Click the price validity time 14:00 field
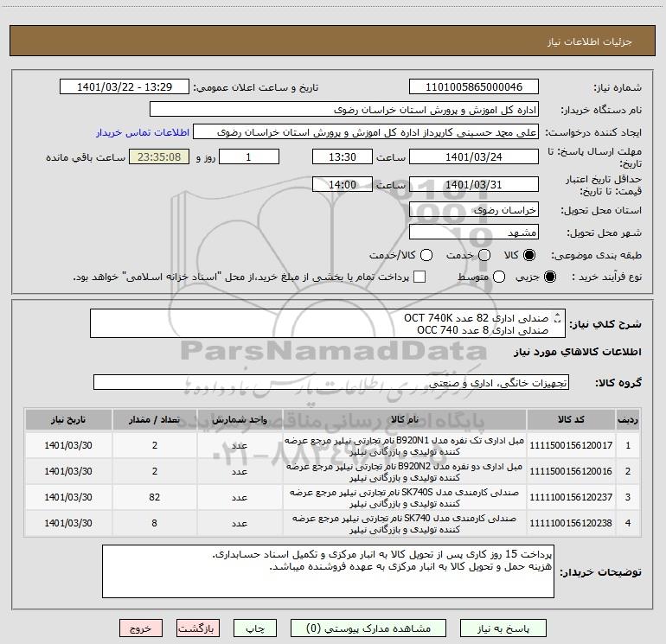 pyautogui.click(x=343, y=184)
